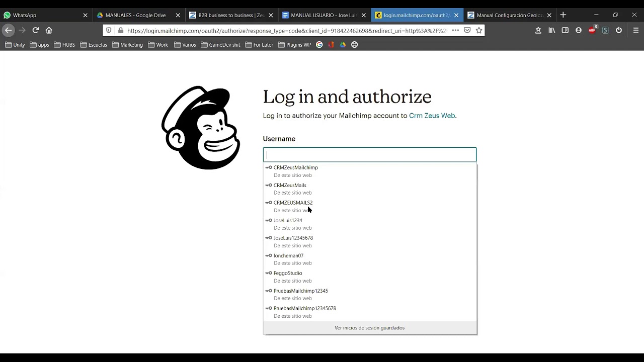
Task: Open the downloads/bookmarks toolbar star-tray icon
Action: point(538,30)
